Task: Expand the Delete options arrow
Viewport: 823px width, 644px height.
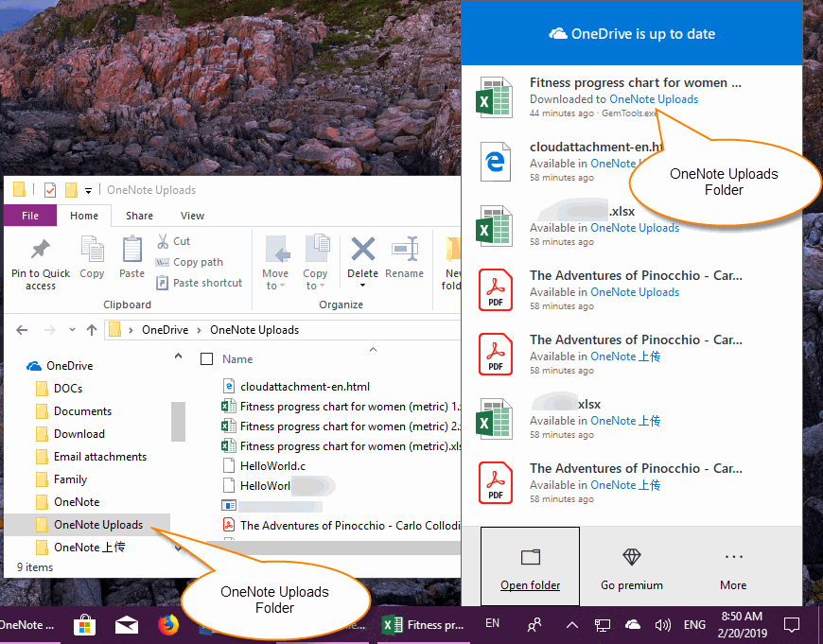Action: pos(362,286)
